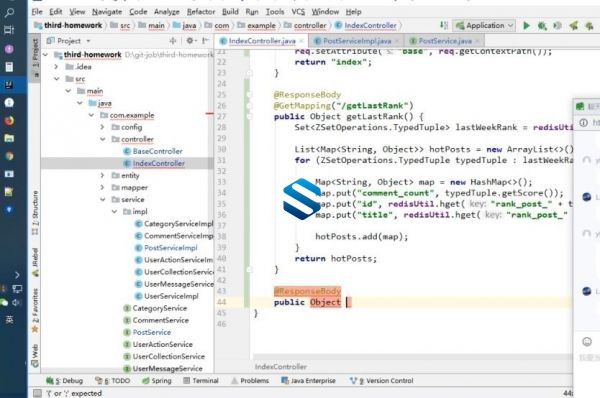Screen dimensions: 600x398
Task: Open the Problems tool window
Action: [250, 381]
